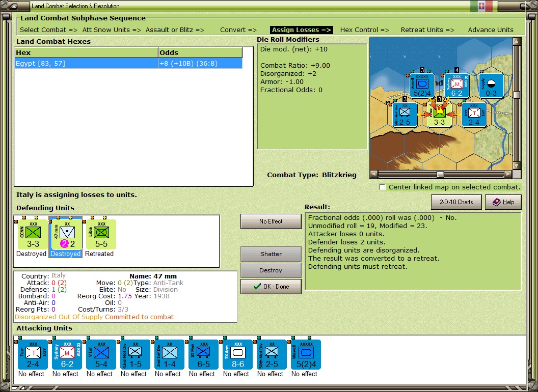Click the Combat Ratio: +9.00 line
538x392 pixels.
[x=295, y=66]
